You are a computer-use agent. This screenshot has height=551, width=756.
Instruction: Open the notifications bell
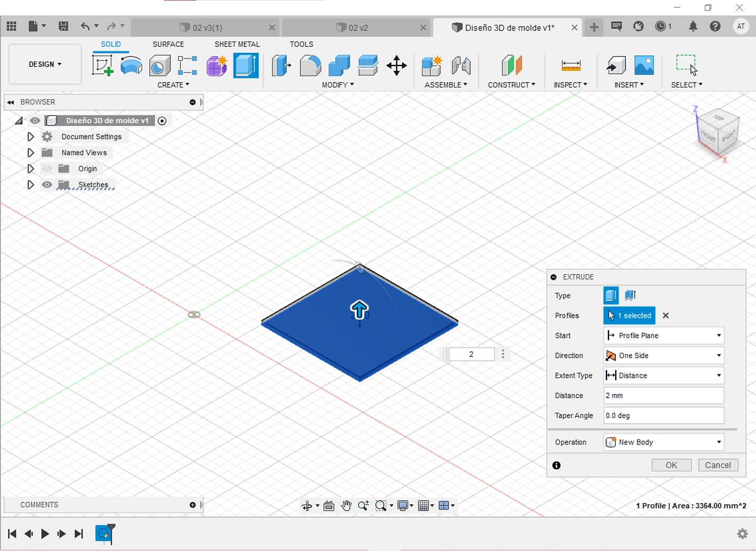point(693,26)
